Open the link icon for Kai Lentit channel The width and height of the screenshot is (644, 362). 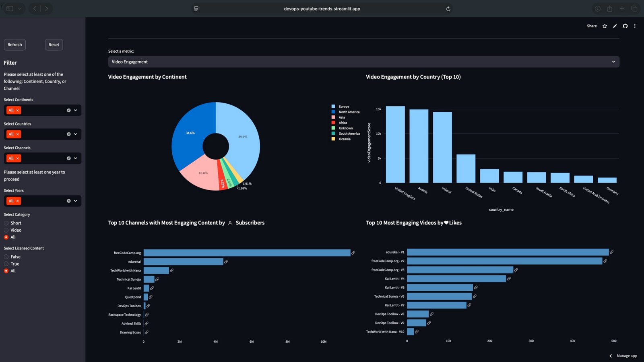click(152, 288)
